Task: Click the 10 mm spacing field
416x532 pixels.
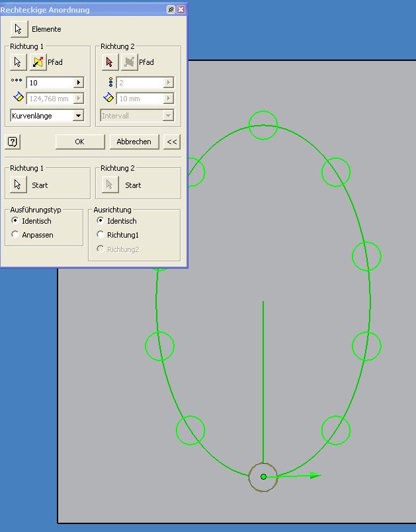Action: (x=140, y=99)
